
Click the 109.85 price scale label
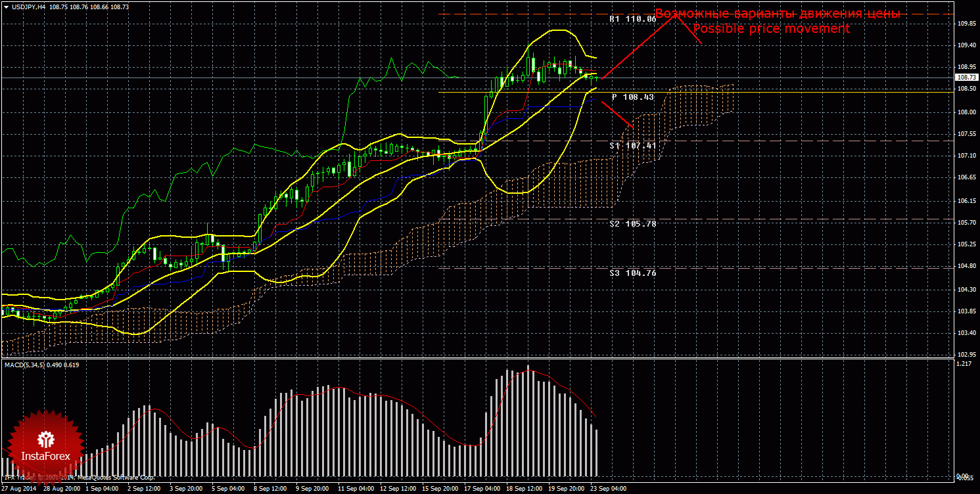click(966, 24)
